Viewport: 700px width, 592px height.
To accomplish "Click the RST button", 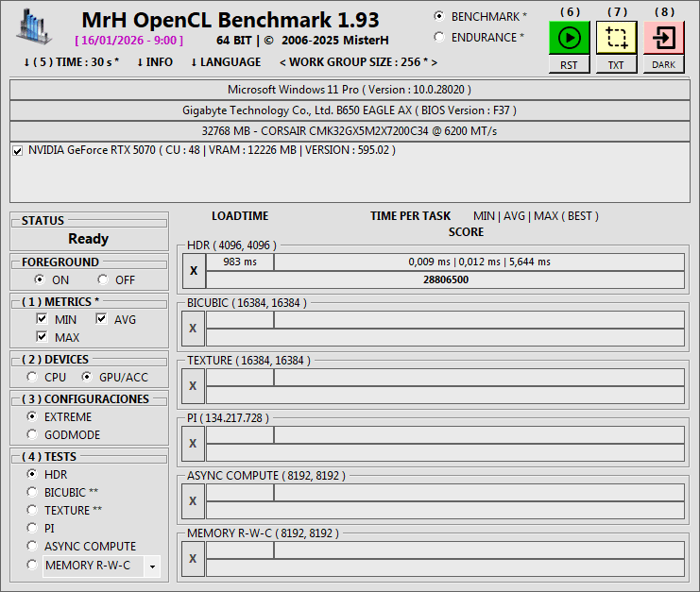I will 570,65.
